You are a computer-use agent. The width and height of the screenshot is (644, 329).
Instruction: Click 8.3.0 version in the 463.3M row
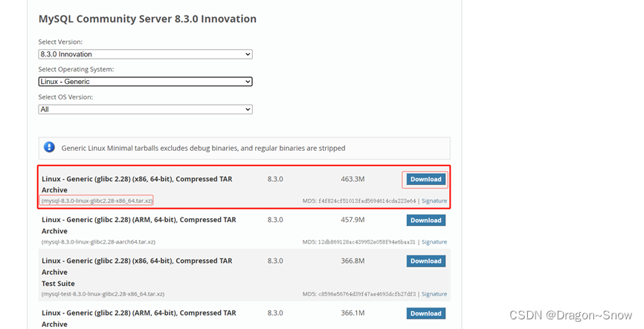click(275, 179)
